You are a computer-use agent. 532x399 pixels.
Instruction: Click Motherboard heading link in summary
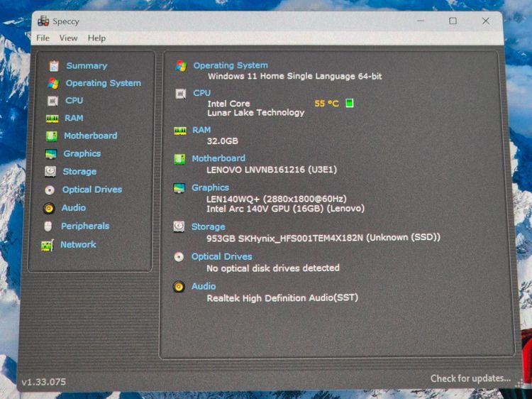[x=218, y=158]
